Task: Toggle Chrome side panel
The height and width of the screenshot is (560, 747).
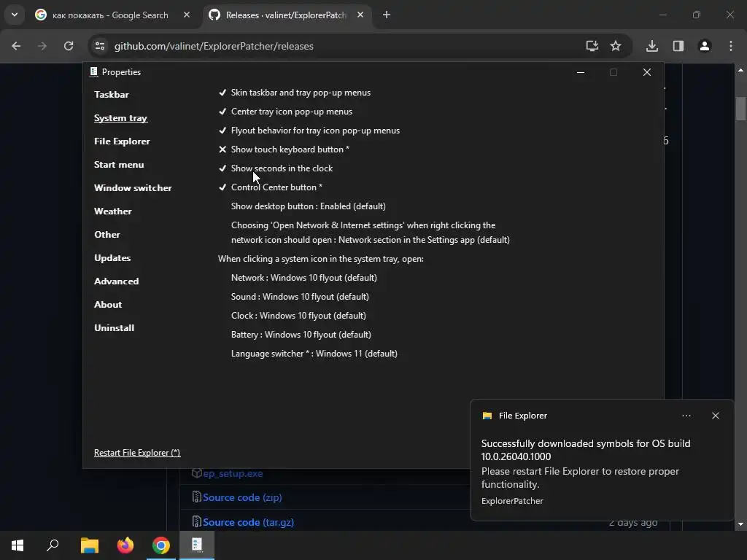Action: click(x=678, y=46)
